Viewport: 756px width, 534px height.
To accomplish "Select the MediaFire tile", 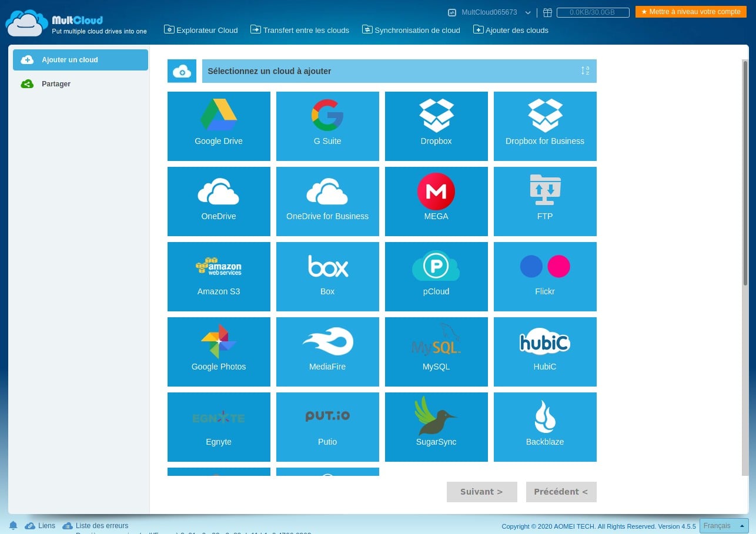I will coord(327,351).
